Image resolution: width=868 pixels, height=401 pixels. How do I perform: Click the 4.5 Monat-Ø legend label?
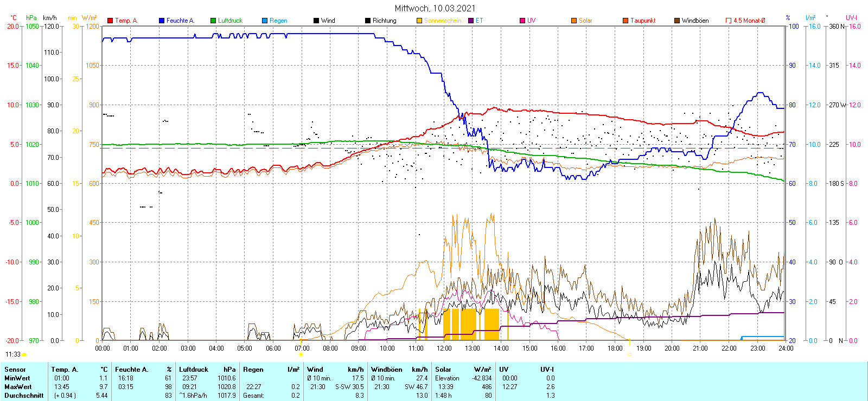pyautogui.click(x=749, y=21)
